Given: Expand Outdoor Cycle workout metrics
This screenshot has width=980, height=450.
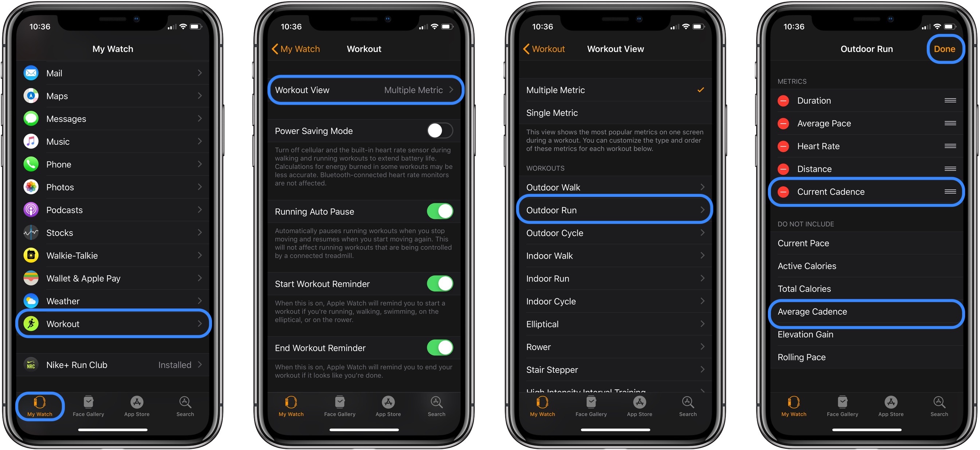Looking at the screenshot, I should 612,233.
